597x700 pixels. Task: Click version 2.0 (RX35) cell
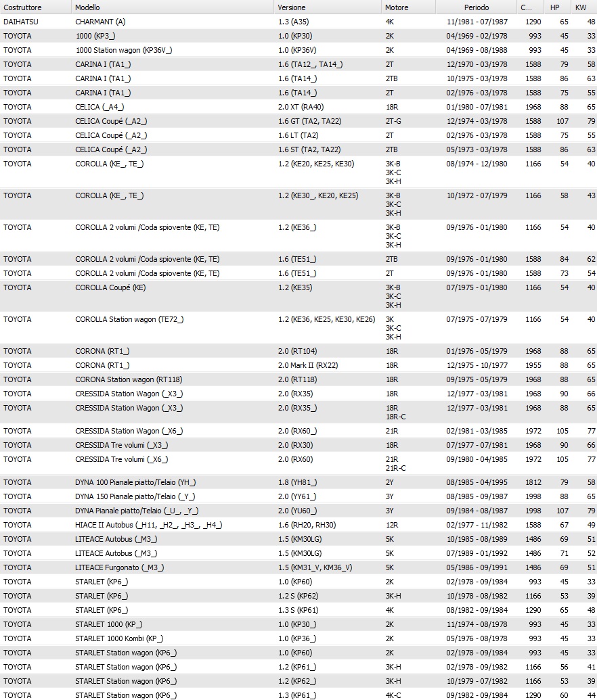coord(295,394)
